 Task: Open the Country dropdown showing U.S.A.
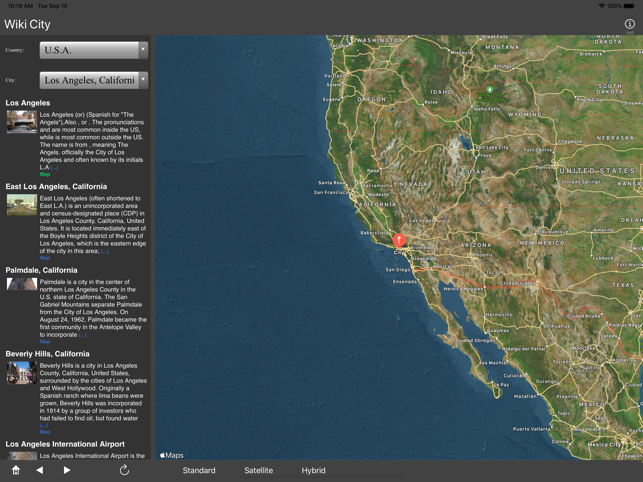pyautogui.click(x=93, y=49)
